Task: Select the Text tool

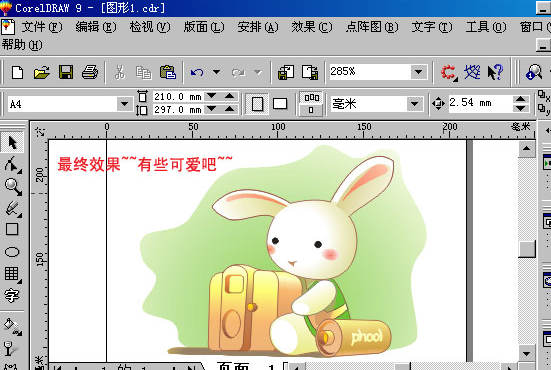Action: point(12,296)
